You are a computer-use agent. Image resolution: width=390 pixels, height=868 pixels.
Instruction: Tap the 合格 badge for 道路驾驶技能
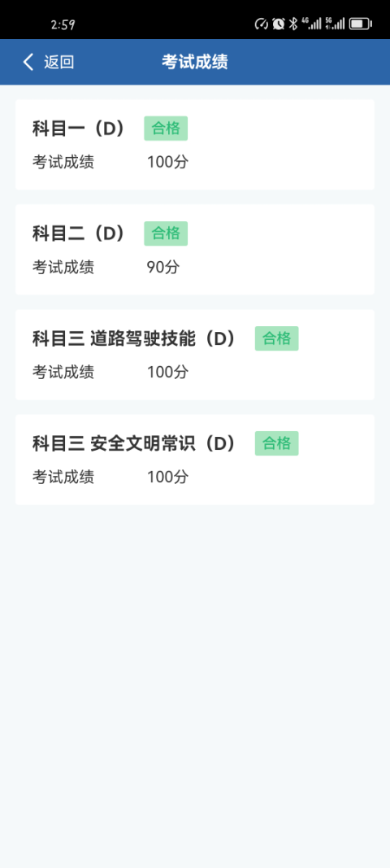276,338
